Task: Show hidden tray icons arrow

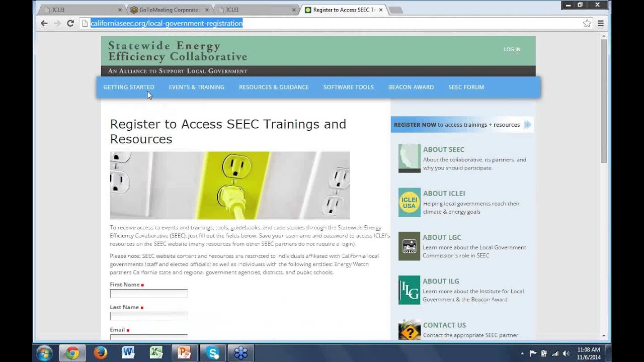Action: coord(522,353)
